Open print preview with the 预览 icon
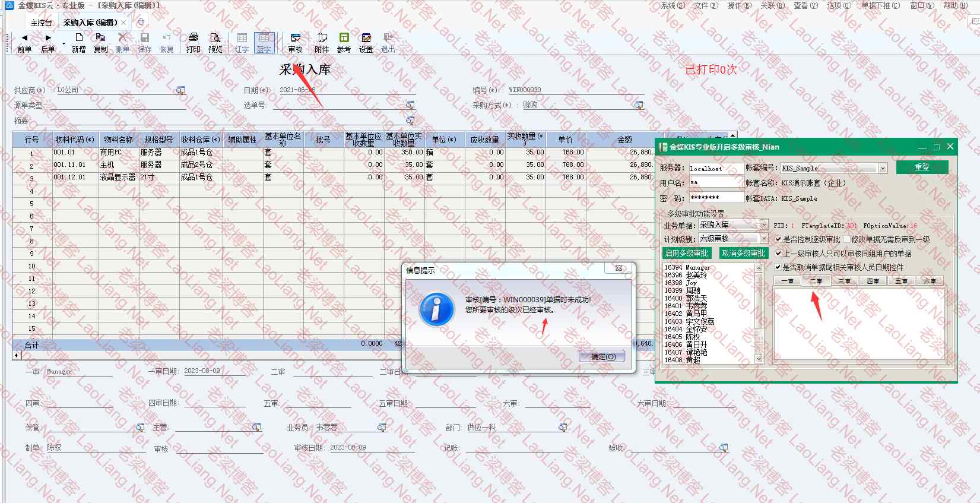Screen dimensions: 980x503 215,43
